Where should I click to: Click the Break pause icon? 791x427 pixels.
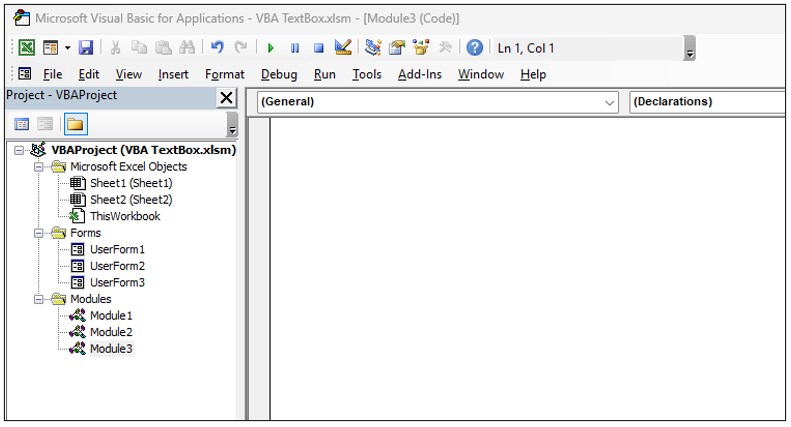(295, 48)
